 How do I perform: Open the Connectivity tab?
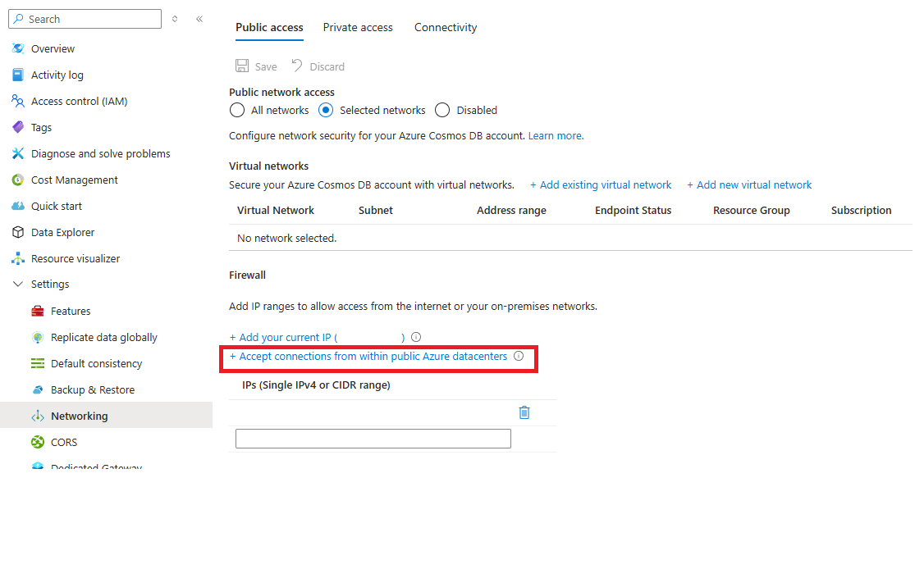pos(445,27)
